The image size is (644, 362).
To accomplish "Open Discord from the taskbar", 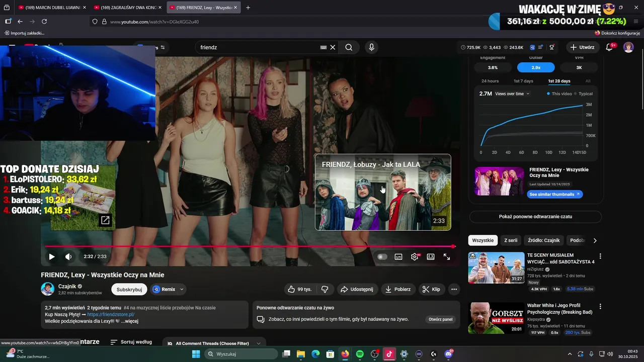I will 448,354.
